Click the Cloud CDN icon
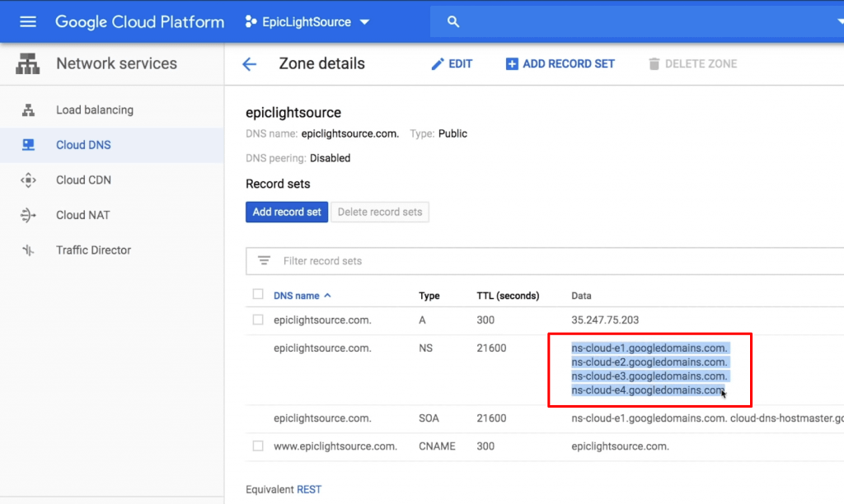The image size is (844, 504). pyautogui.click(x=28, y=180)
